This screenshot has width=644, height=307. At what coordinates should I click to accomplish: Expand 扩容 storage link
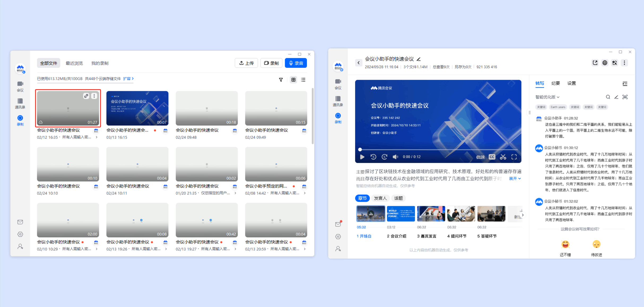[128, 79]
